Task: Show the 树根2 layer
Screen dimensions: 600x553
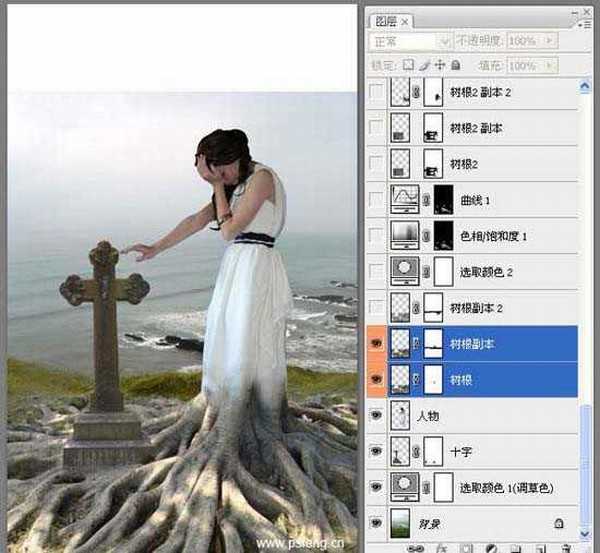Action: [x=377, y=163]
